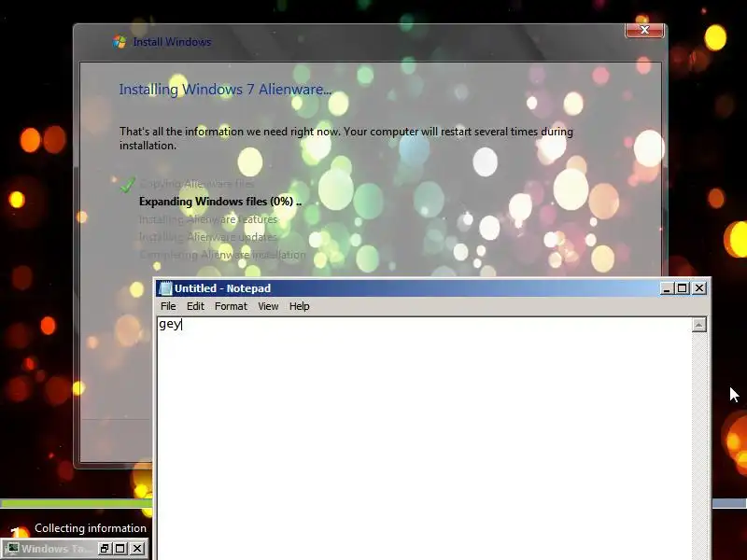Screen dimensions: 747x560
Task: Click the "That's all the information" message text
Action: coord(346,138)
